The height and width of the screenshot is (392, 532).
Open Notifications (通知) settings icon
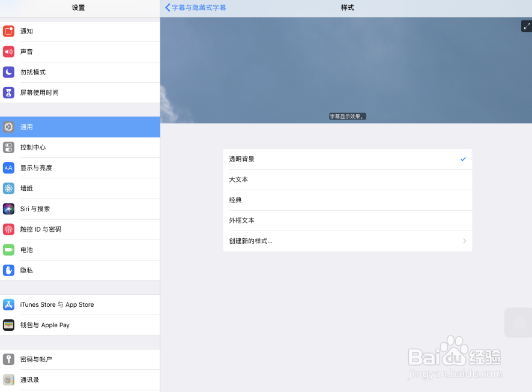8,31
